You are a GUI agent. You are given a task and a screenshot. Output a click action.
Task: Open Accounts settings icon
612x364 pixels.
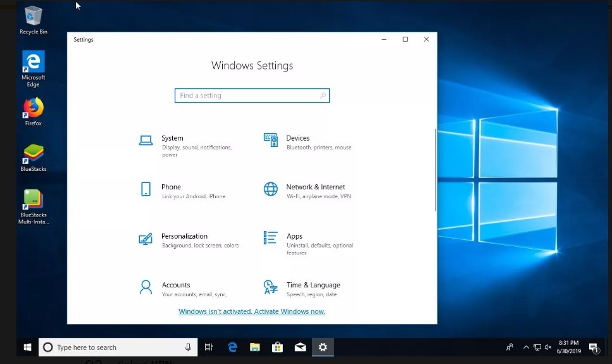point(146,287)
